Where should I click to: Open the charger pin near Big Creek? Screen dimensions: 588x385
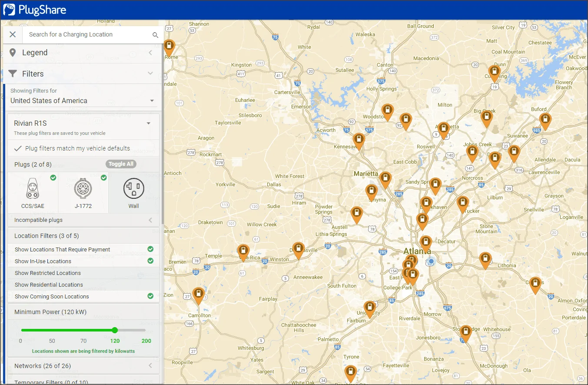point(487,119)
